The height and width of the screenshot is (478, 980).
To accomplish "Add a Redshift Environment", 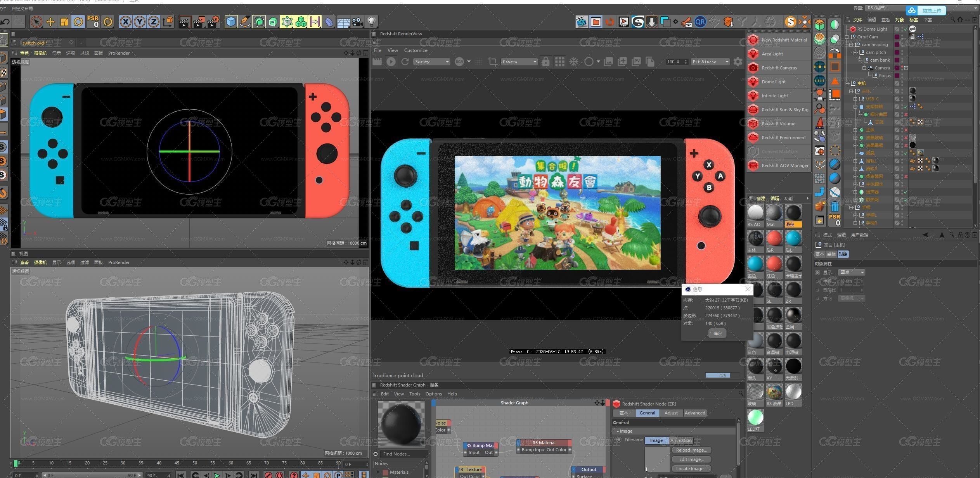I will coord(779,138).
